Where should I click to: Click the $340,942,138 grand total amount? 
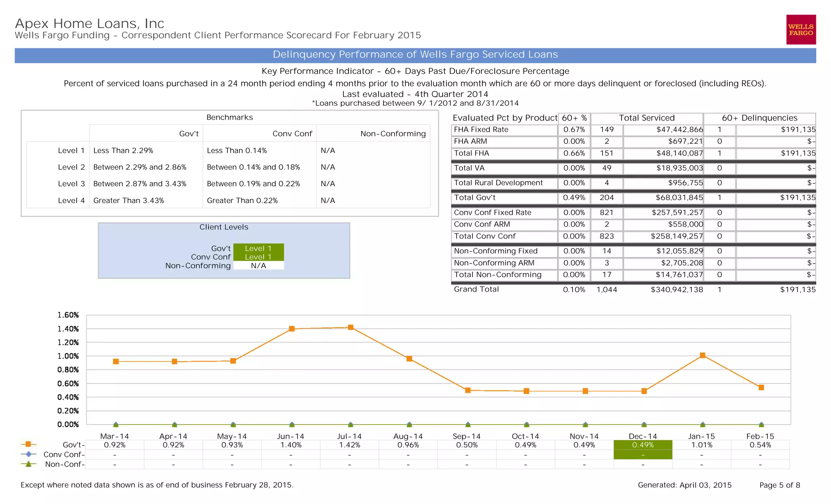tap(677, 290)
